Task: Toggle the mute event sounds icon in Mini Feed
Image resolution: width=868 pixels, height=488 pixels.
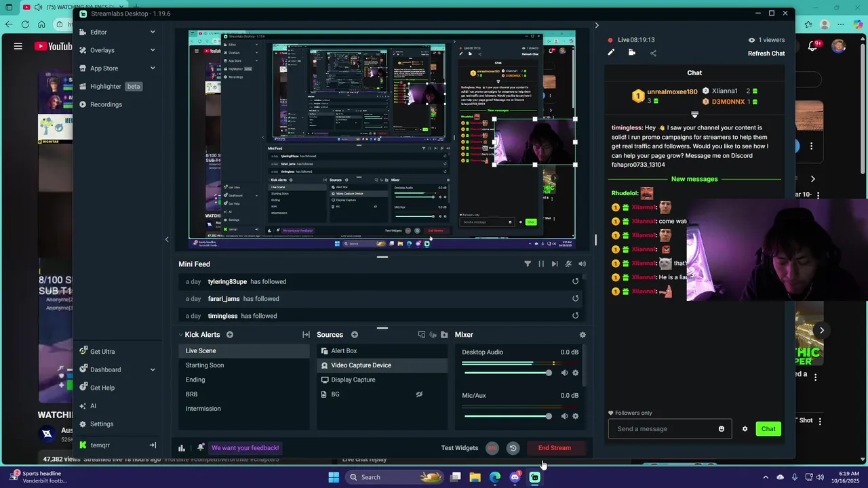Action: click(x=568, y=264)
